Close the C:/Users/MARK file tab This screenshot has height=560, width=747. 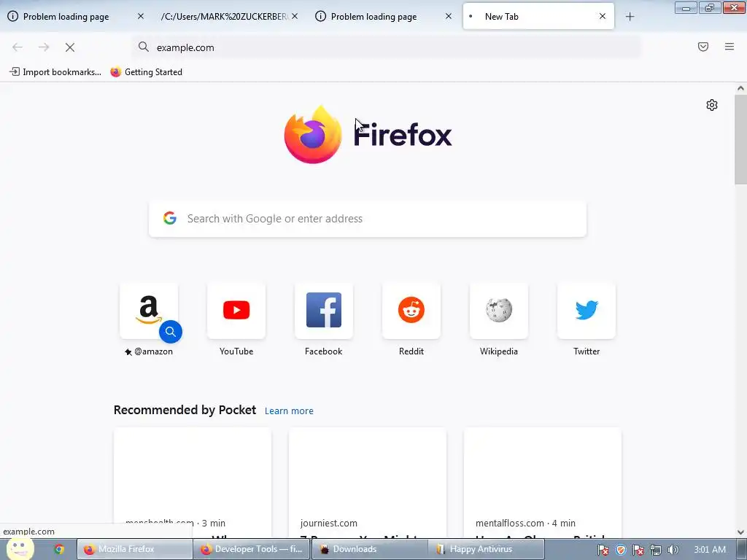click(x=295, y=16)
